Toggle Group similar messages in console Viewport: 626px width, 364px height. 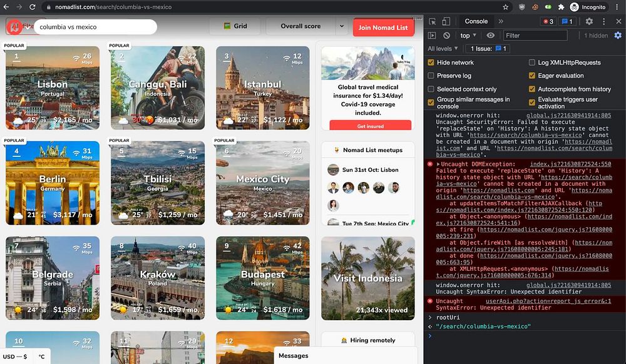point(431,103)
